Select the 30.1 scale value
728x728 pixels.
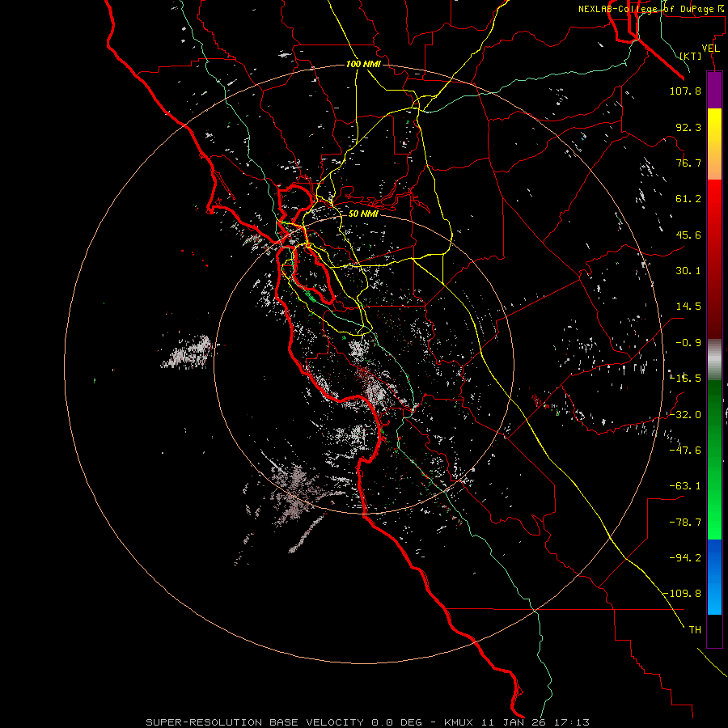(x=688, y=271)
